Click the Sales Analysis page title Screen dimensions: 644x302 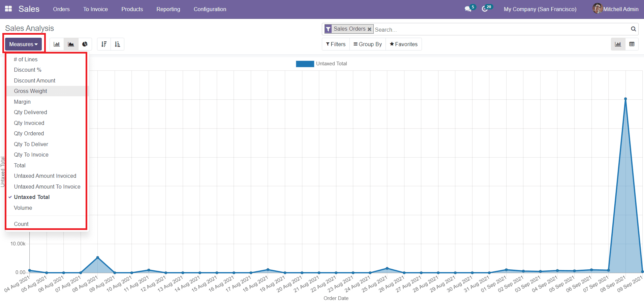tap(29, 28)
